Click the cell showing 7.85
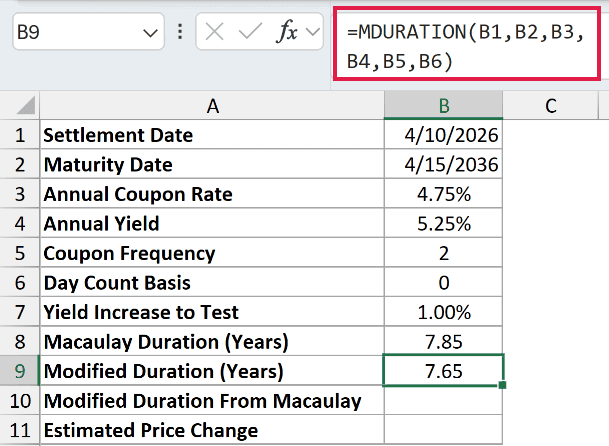This screenshot has height=446, width=609. (x=444, y=341)
